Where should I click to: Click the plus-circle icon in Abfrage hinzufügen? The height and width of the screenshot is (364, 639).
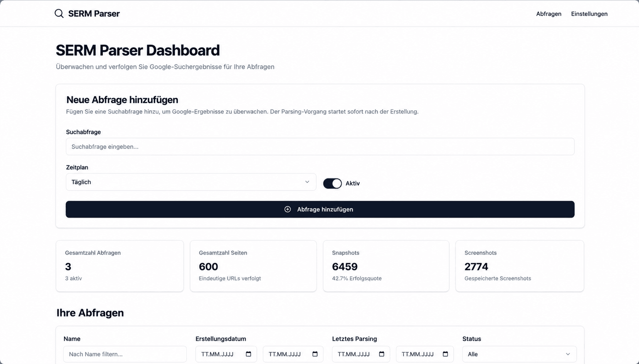click(288, 209)
